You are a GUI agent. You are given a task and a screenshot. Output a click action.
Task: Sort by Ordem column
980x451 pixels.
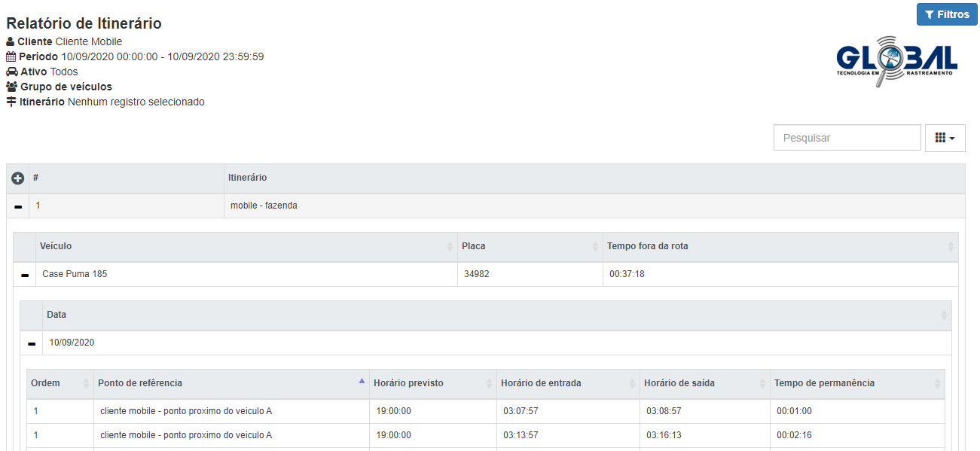60,384
